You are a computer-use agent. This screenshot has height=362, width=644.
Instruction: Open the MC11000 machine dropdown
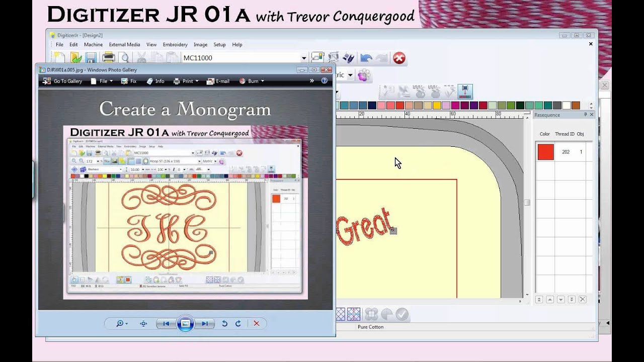pyautogui.click(x=303, y=58)
